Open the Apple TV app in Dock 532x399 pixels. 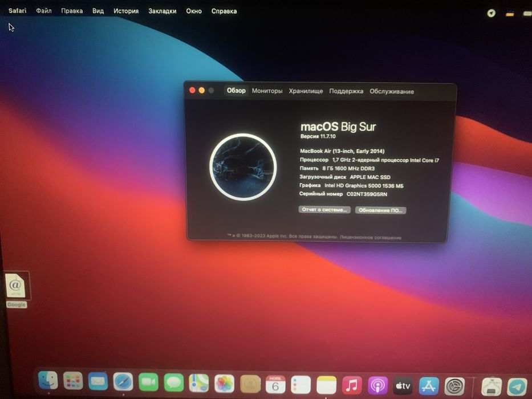(403, 386)
